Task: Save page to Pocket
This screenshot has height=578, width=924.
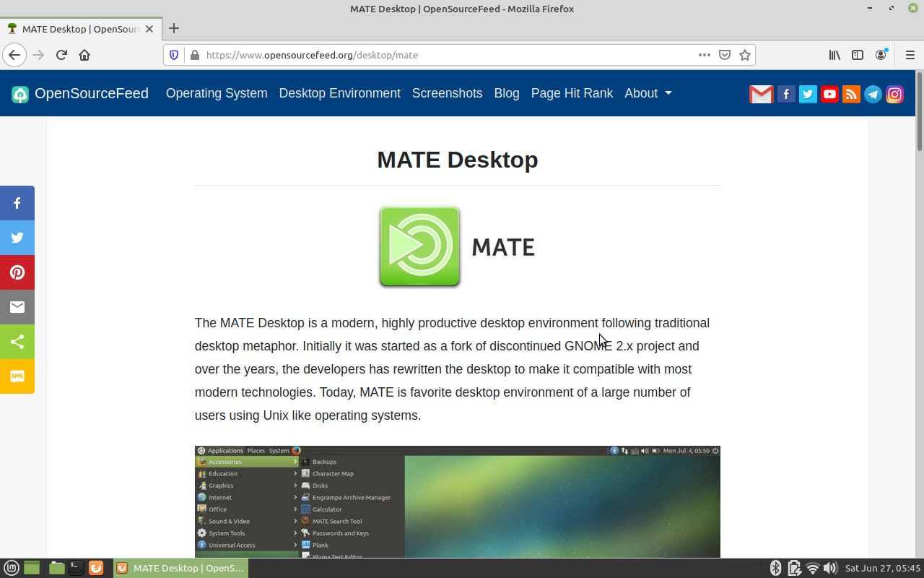Action: coord(725,55)
